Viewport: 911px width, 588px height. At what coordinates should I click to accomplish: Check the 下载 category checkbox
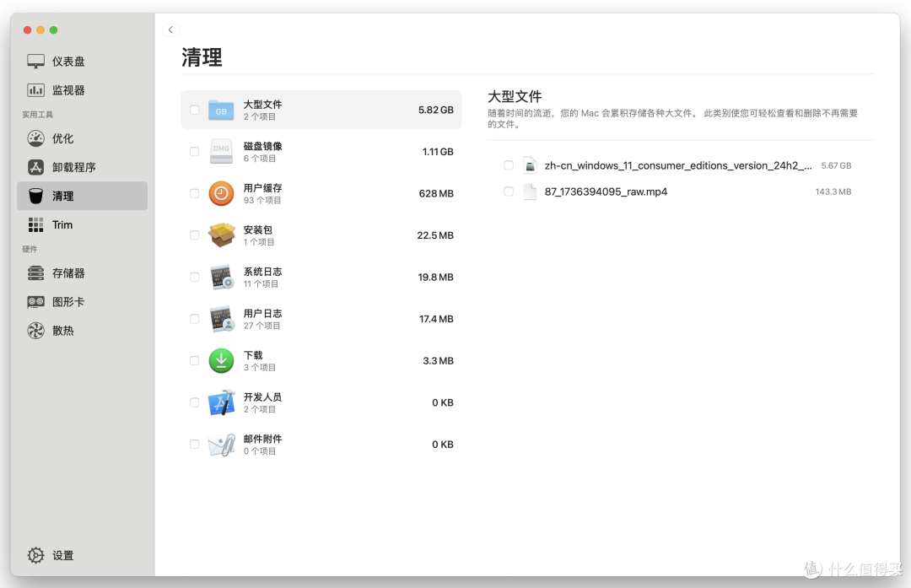click(x=195, y=361)
